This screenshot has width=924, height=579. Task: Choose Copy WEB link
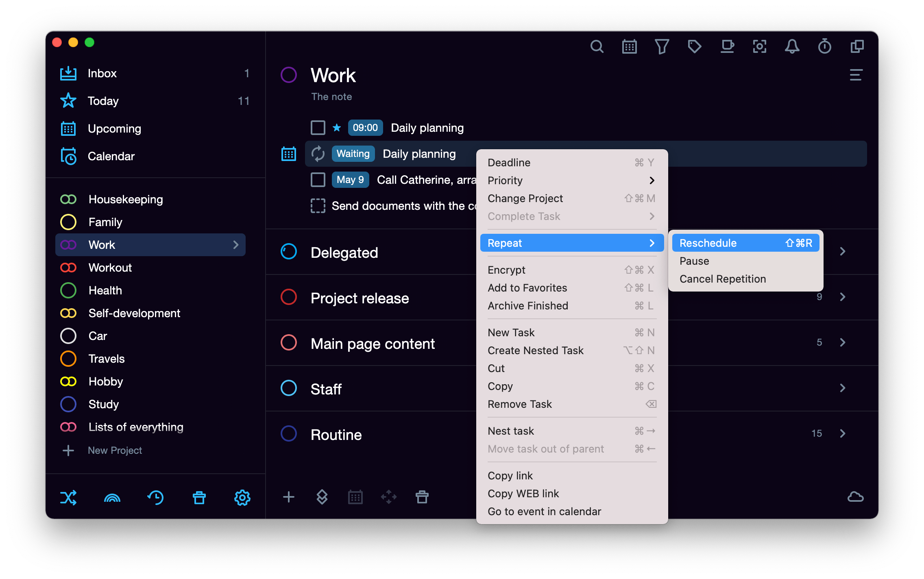571,494
